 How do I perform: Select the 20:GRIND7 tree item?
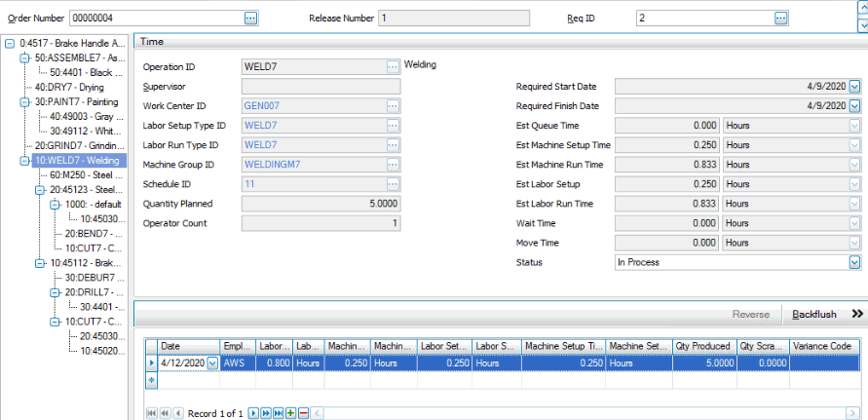pos(78,145)
